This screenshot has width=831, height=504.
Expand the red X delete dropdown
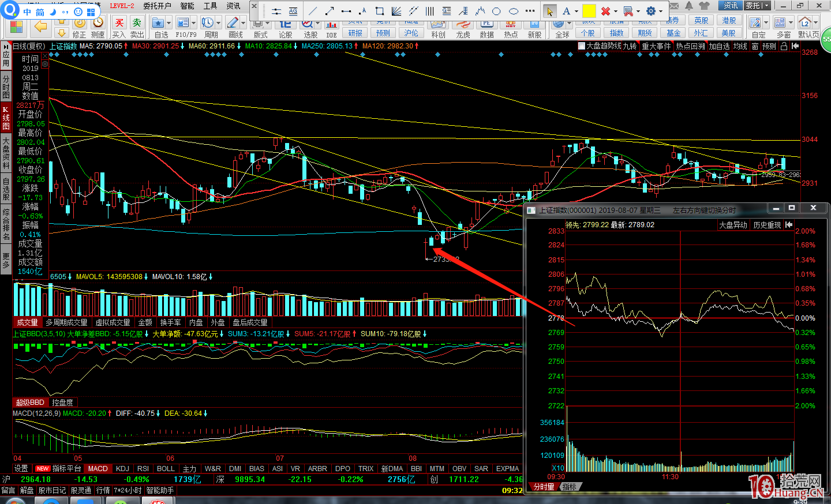coord(615,11)
